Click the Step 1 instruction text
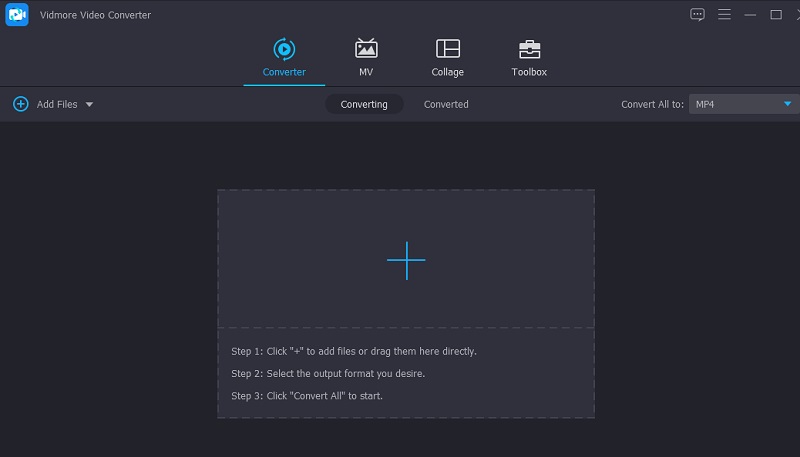 click(354, 352)
